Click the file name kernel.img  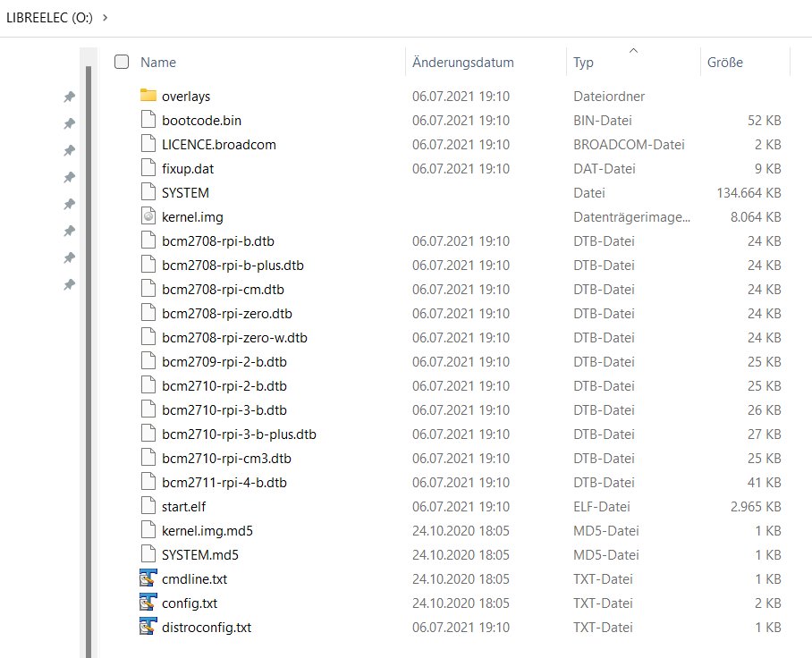click(192, 217)
